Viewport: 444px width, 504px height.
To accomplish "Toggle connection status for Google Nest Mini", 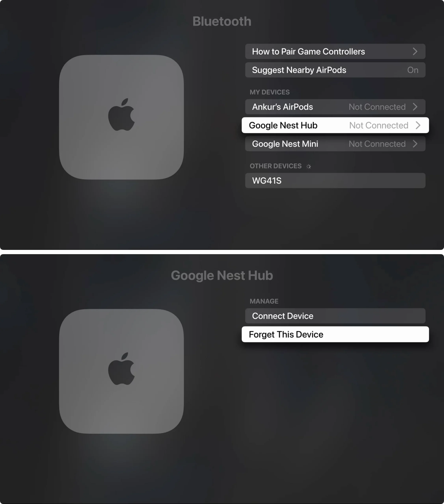I will 335,144.
